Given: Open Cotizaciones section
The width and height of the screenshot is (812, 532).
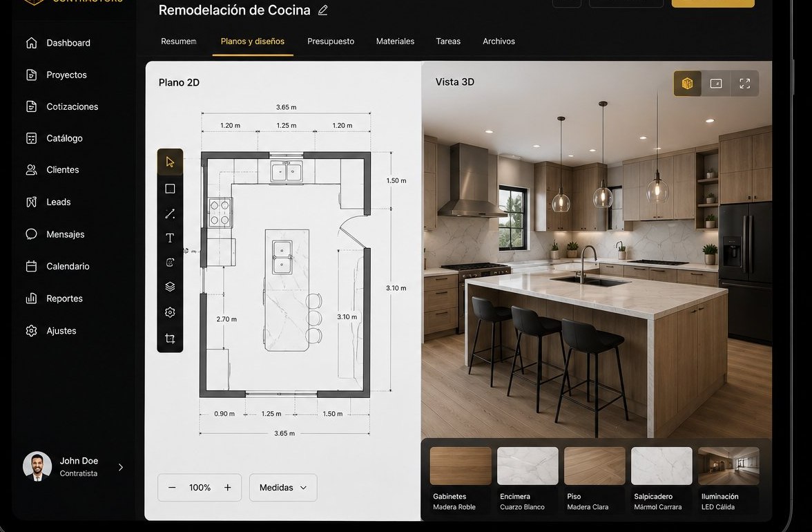Looking at the screenshot, I should pos(62,106).
